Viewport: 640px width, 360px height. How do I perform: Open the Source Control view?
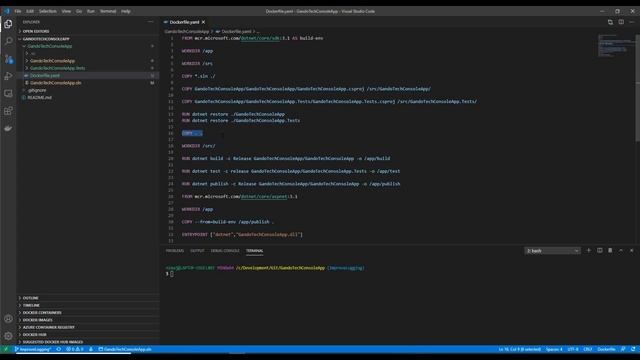tap(8, 59)
